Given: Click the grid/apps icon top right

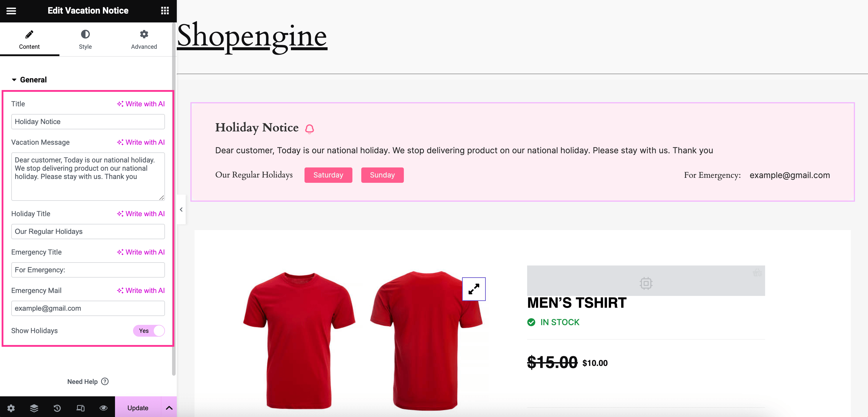Looking at the screenshot, I should coord(164,11).
